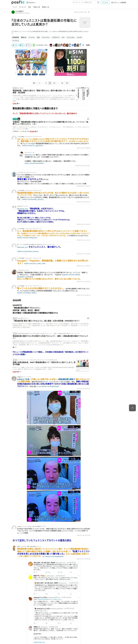Click the Togetterへ switch icon

coord(28,2)
